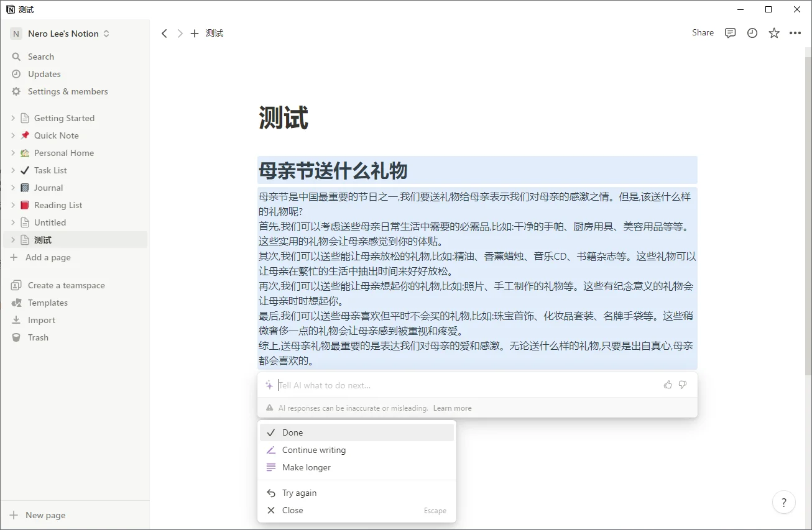Click the Untitled page document icon

point(25,222)
